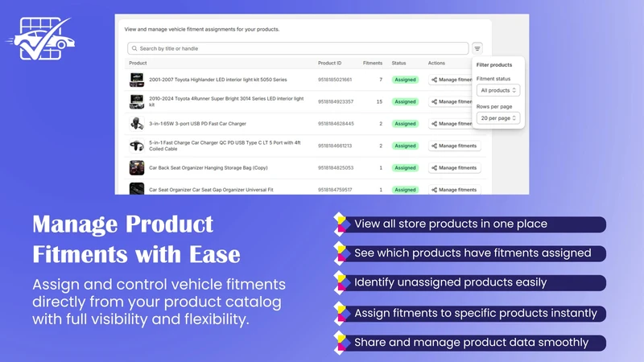Screen dimensions: 644x362
Task: Manage fitments for Toyota 4Runner LED kit
Action: [x=451, y=102]
